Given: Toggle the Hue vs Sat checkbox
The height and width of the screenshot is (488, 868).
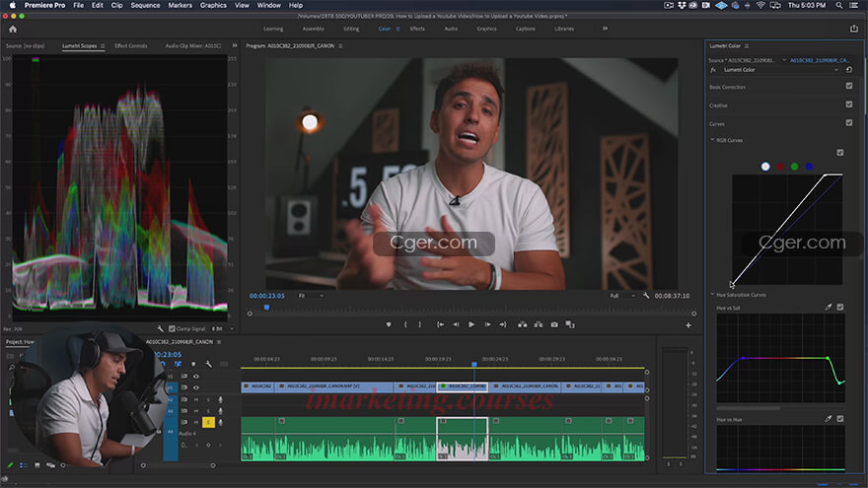Looking at the screenshot, I should coord(839,307).
